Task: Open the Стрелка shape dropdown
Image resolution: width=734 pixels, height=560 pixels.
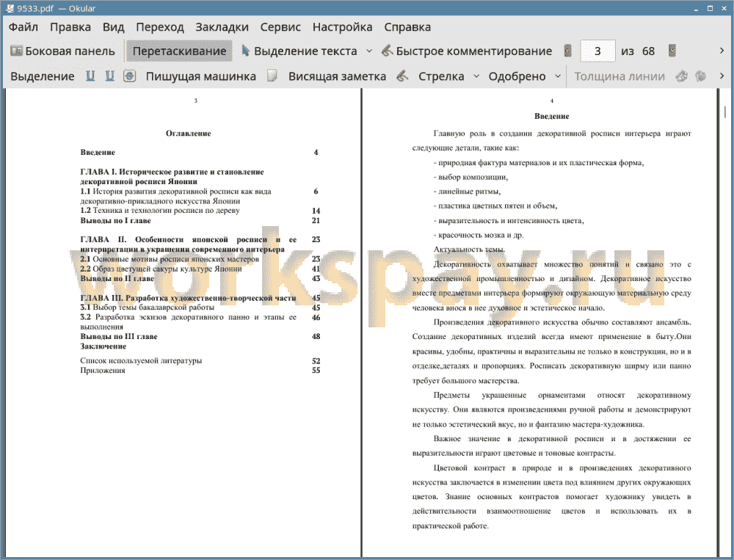Action: click(x=476, y=76)
